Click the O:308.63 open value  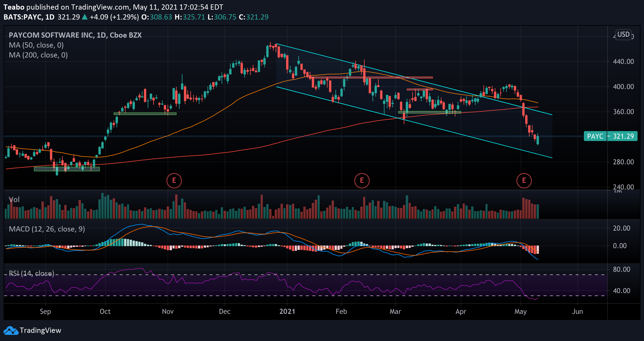(157, 17)
